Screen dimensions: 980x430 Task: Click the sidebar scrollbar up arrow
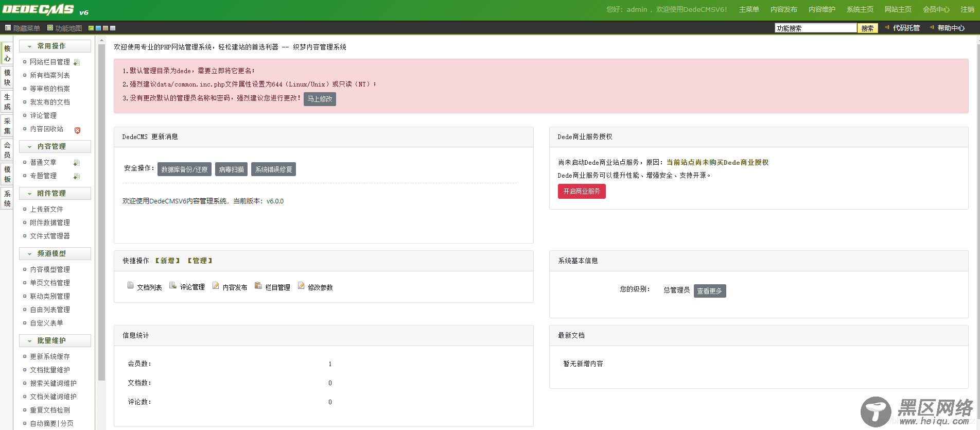coord(101,40)
